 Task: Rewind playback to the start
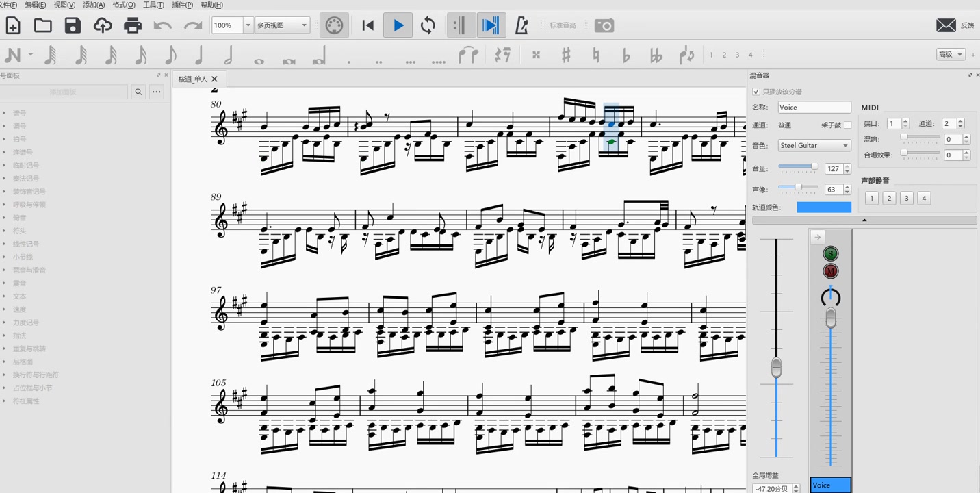click(x=368, y=26)
